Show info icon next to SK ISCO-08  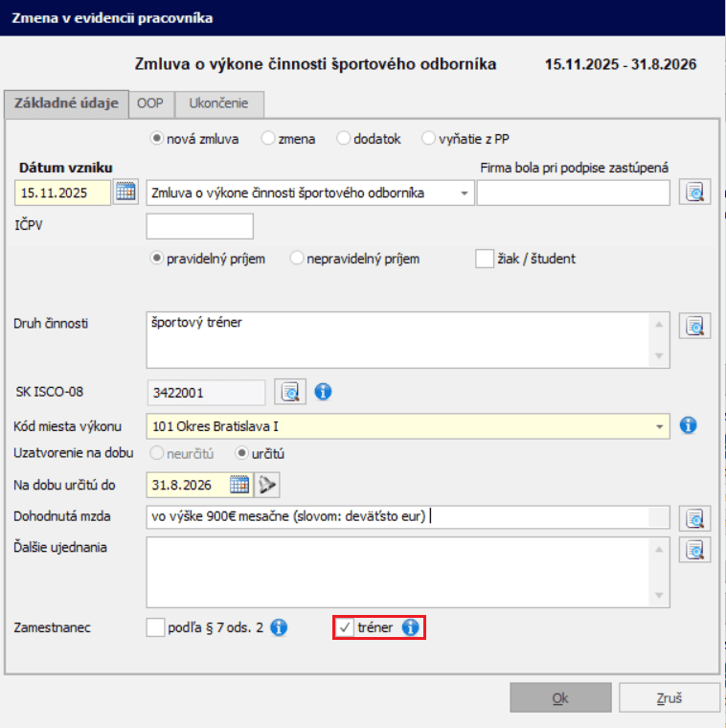tap(323, 391)
